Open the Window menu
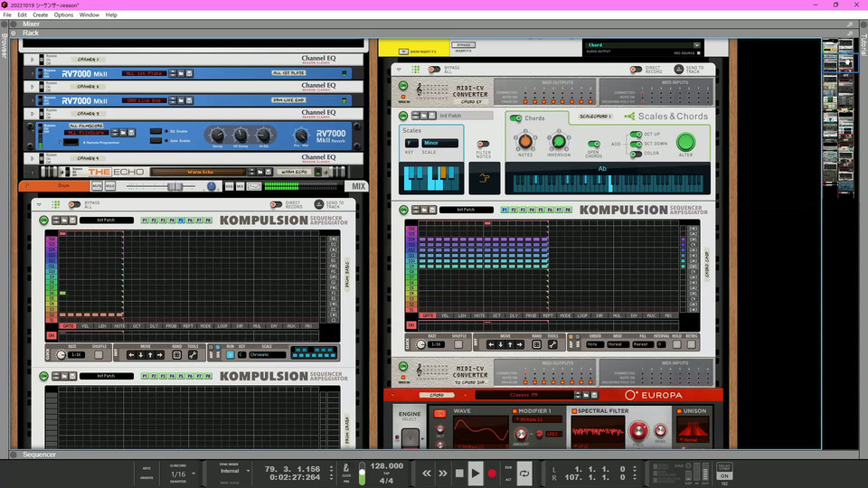This screenshot has width=868, height=488. pyautogui.click(x=90, y=15)
